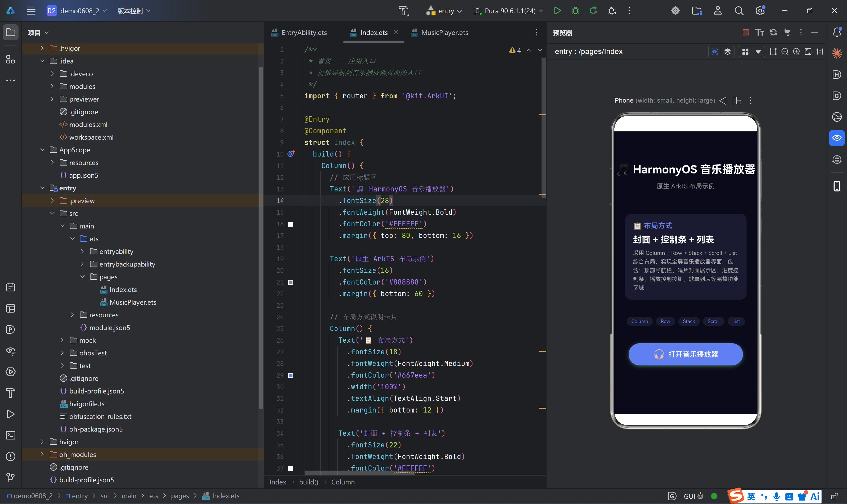This screenshot has width=847, height=504.
Task: Open the 项目 view selector
Action: coord(38,33)
